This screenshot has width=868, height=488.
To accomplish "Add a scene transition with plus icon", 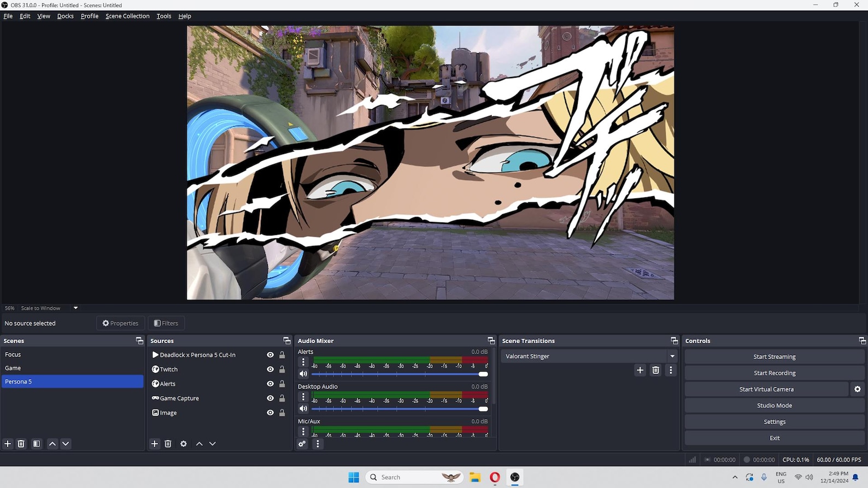I will point(640,370).
